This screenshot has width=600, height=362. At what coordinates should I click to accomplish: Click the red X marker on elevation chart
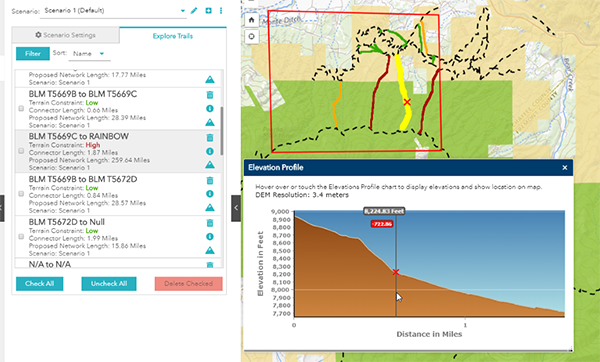pos(396,272)
